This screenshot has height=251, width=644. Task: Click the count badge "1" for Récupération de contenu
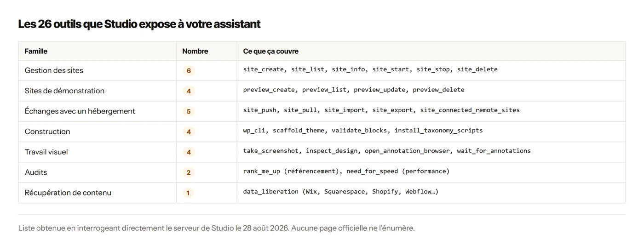click(188, 193)
